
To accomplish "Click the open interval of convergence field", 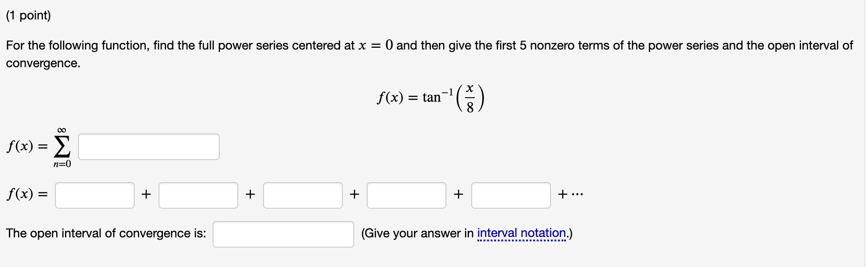I will click(x=283, y=233).
